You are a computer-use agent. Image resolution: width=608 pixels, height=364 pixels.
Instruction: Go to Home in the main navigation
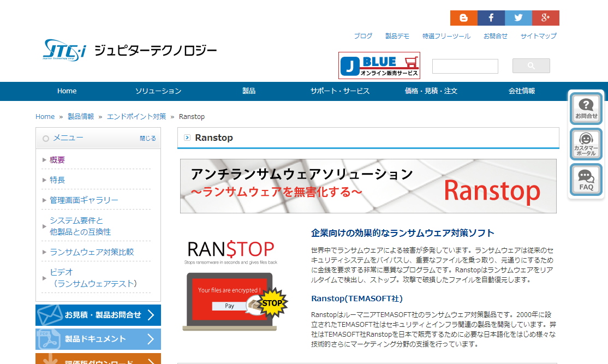(67, 91)
